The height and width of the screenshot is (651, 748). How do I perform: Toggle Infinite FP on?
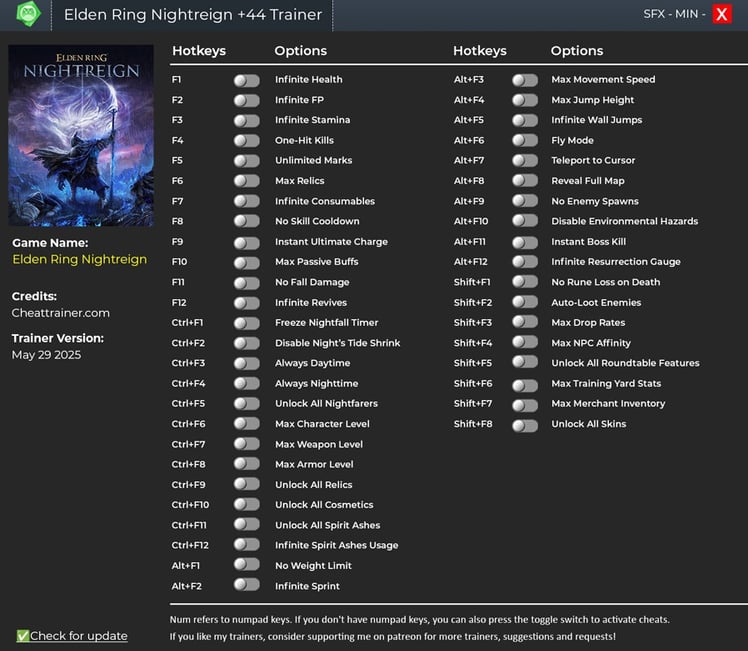click(247, 100)
